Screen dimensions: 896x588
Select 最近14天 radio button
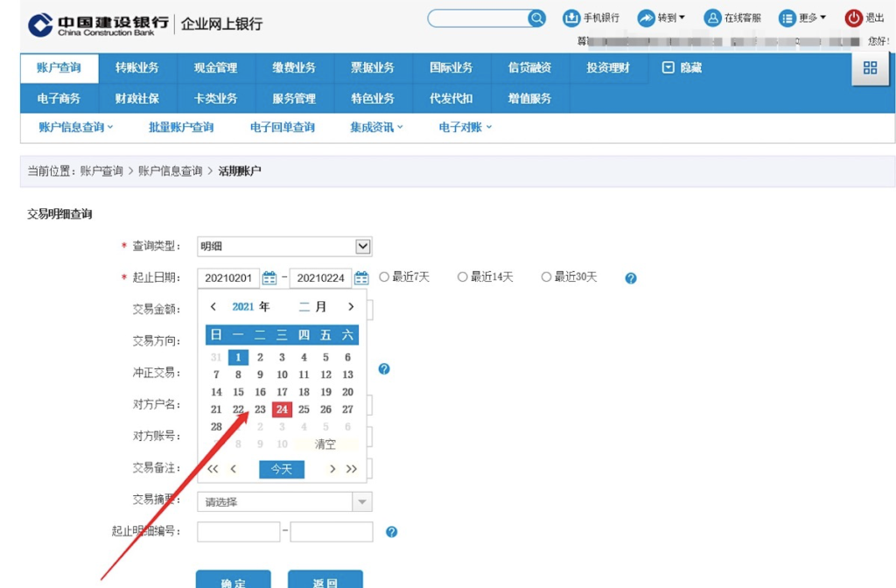(x=462, y=277)
